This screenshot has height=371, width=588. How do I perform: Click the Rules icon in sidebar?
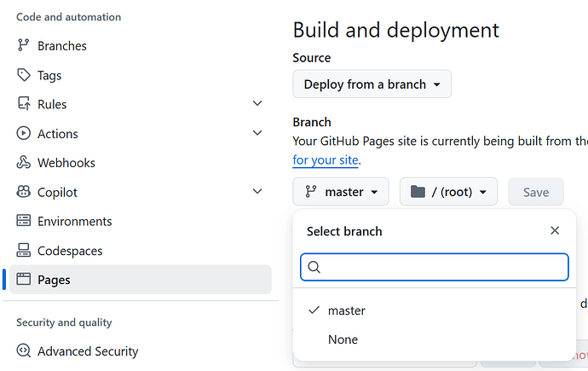point(23,103)
